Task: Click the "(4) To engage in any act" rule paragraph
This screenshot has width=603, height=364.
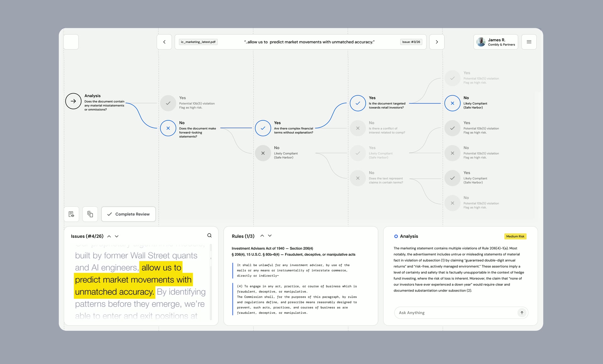Action: [x=297, y=299]
